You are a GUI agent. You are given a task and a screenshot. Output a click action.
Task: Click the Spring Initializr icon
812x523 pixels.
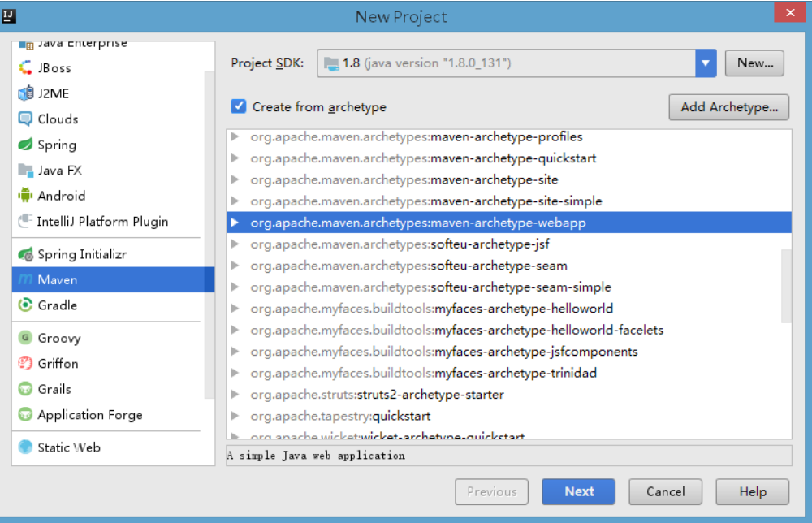pos(24,255)
